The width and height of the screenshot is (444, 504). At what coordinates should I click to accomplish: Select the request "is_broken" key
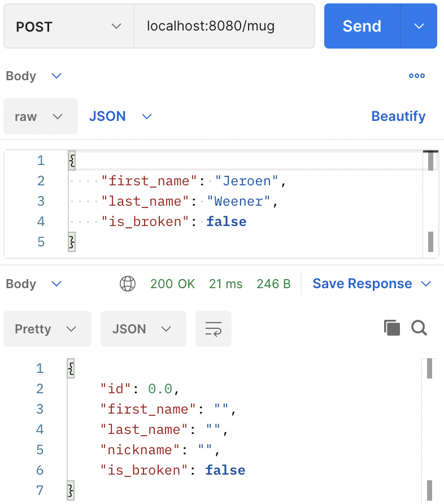click(145, 222)
